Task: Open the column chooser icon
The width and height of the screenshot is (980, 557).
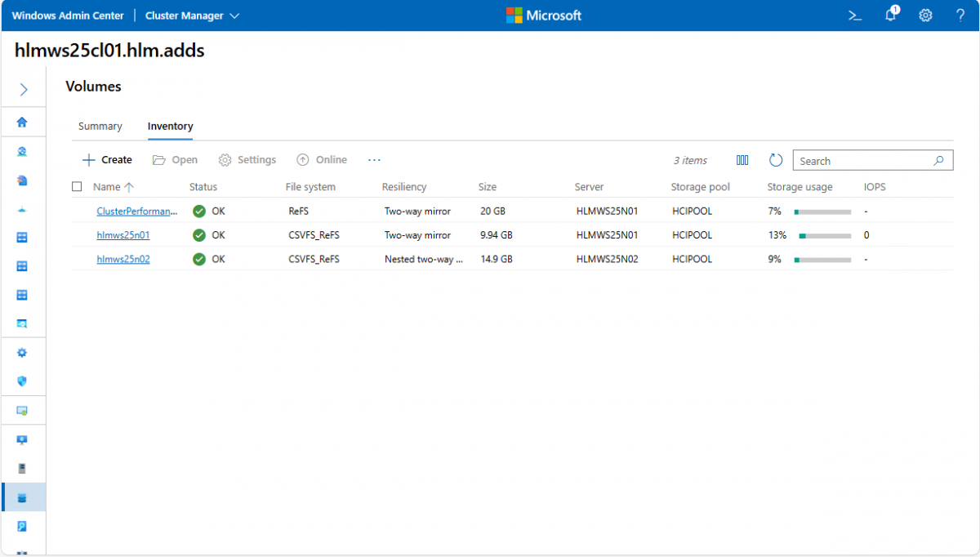Action: coord(742,161)
